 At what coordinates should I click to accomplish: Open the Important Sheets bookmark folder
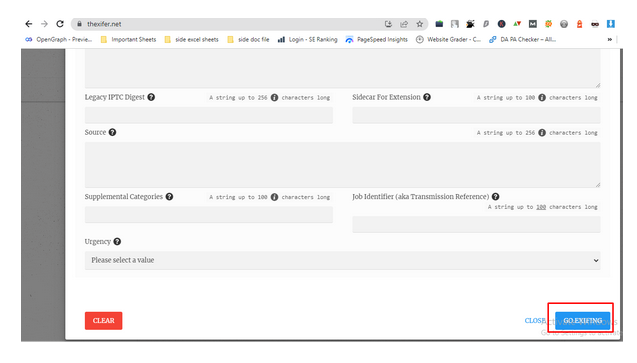[128, 39]
